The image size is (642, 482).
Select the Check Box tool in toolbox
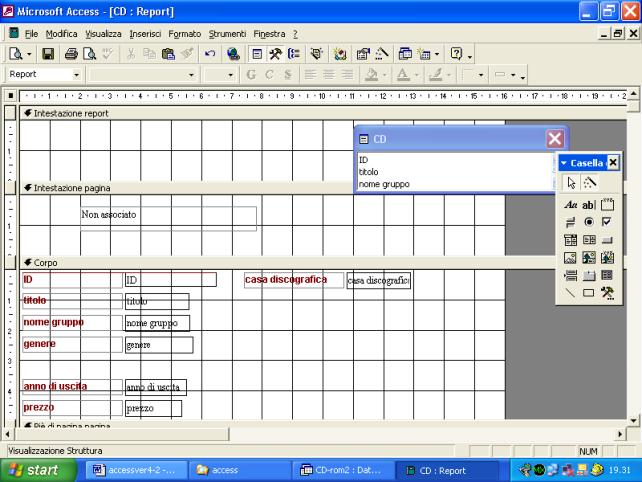pyautogui.click(x=607, y=222)
